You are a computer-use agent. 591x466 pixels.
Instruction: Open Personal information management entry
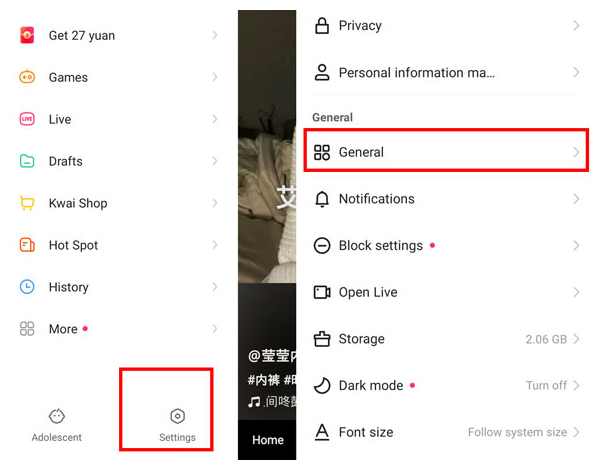point(446,72)
